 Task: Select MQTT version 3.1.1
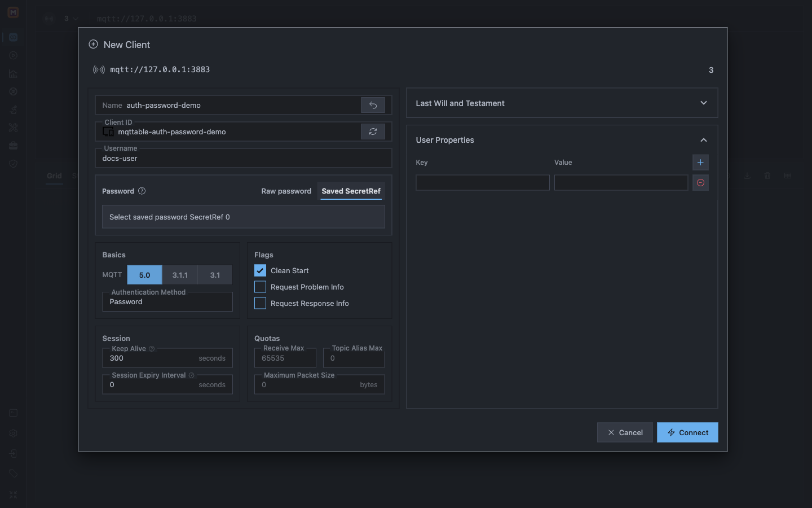tap(180, 275)
